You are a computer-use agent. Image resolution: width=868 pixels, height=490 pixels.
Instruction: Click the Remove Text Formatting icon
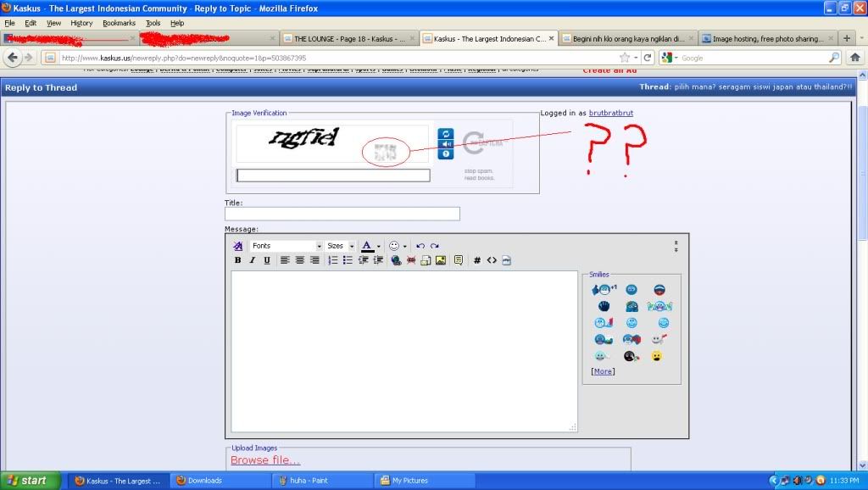click(x=238, y=246)
